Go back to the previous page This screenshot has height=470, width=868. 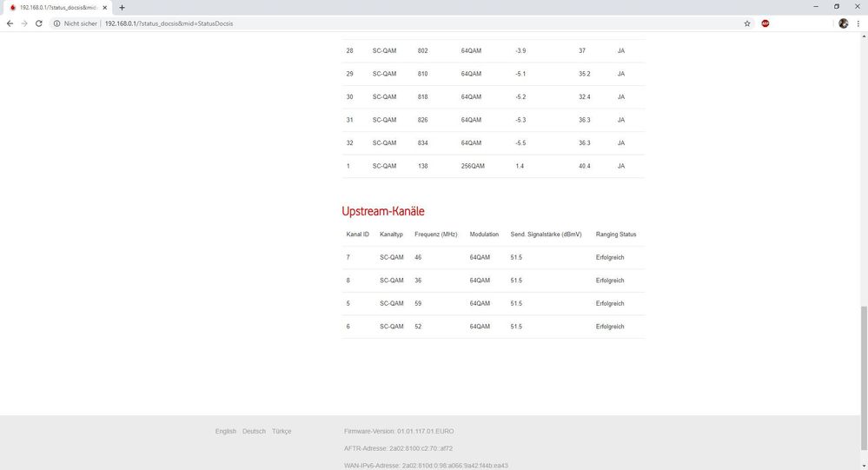point(10,23)
